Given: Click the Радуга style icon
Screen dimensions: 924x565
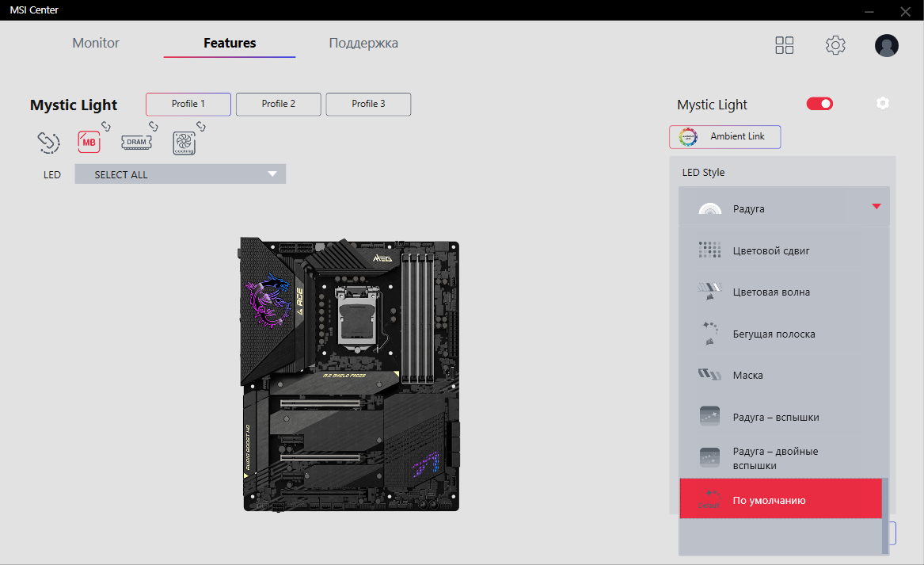Looking at the screenshot, I should pos(709,208).
